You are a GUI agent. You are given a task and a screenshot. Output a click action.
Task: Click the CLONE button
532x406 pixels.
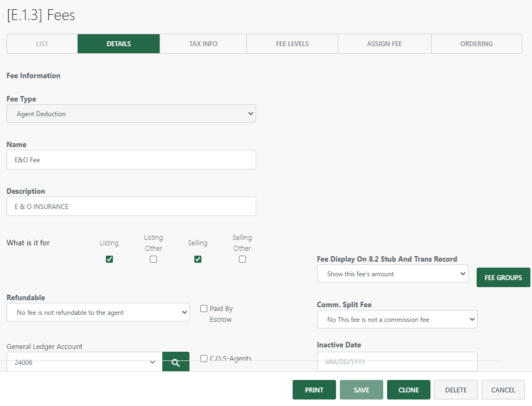pos(408,390)
